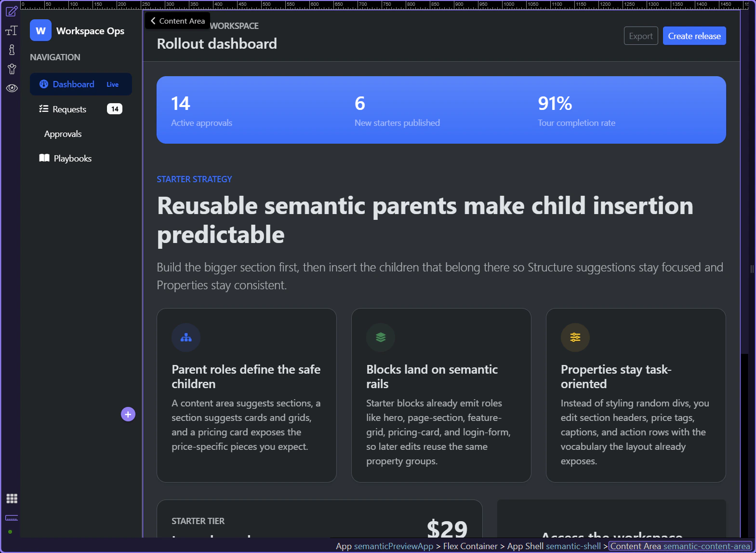Select Flex Container in the breadcrumb path

click(x=470, y=546)
